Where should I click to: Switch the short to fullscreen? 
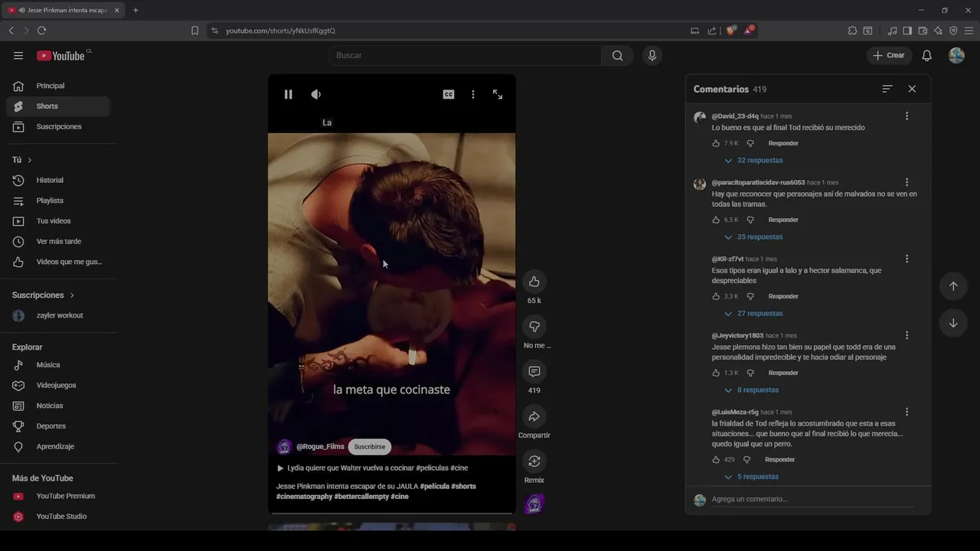(x=498, y=94)
